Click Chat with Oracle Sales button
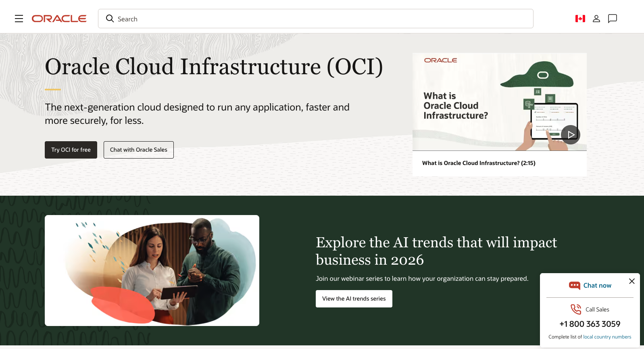 coord(139,150)
